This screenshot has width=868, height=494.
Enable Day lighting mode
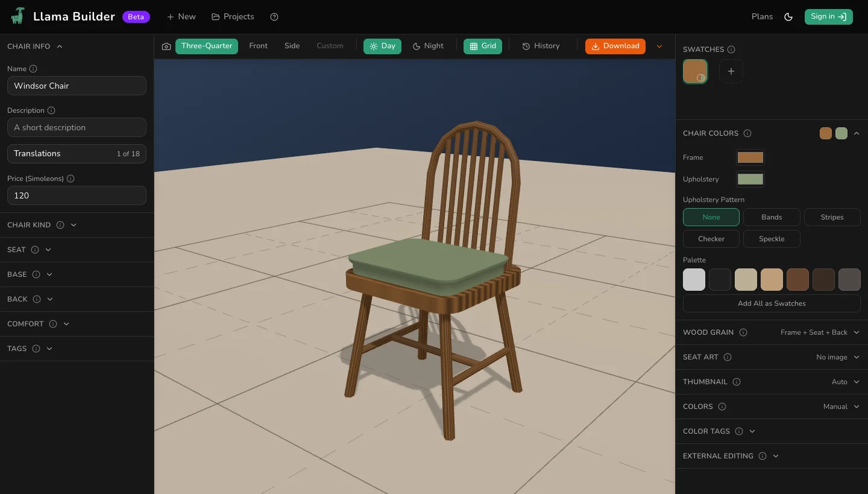click(382, 46)
